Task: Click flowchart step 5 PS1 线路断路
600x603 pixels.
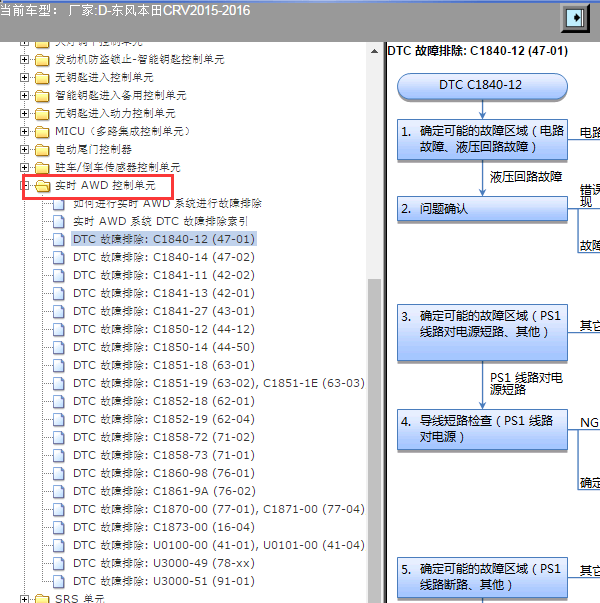Action: pos(482,578)
